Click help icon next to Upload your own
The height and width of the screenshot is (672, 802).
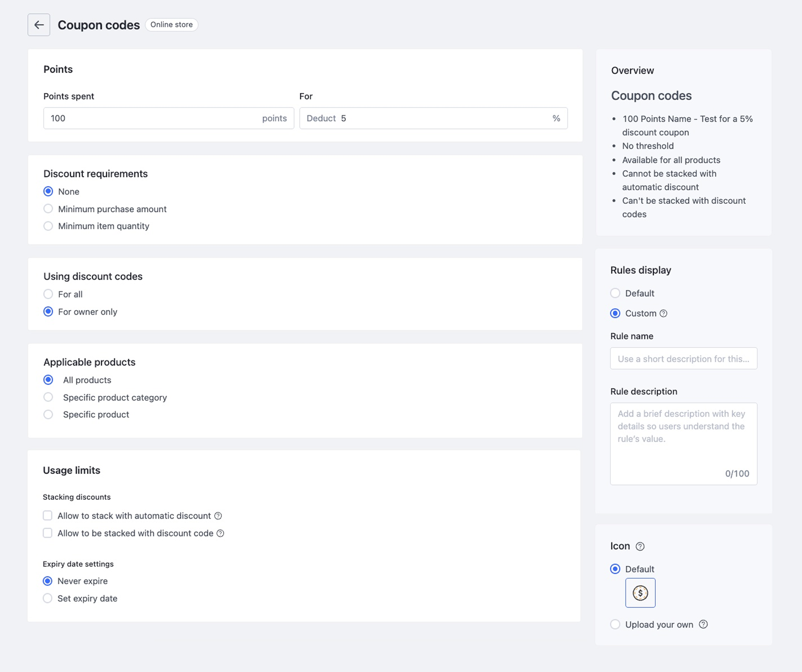click(x=703, y=624)
